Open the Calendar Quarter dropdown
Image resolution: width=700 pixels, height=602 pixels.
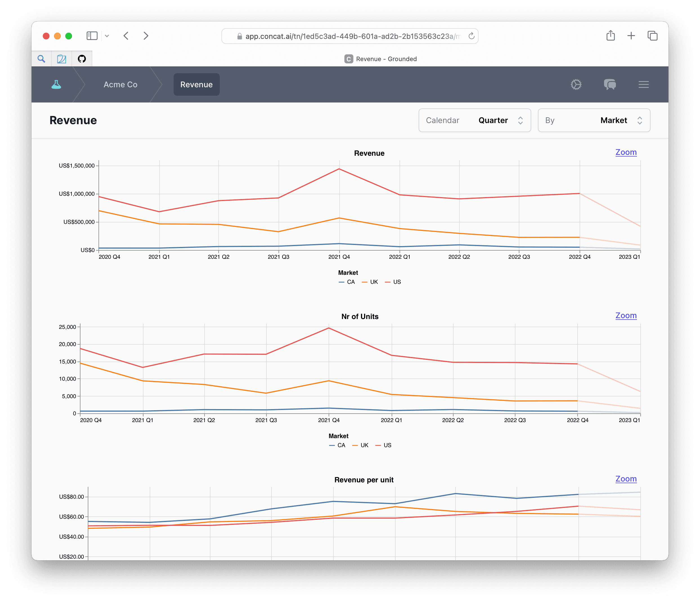(x=475, y=120)
